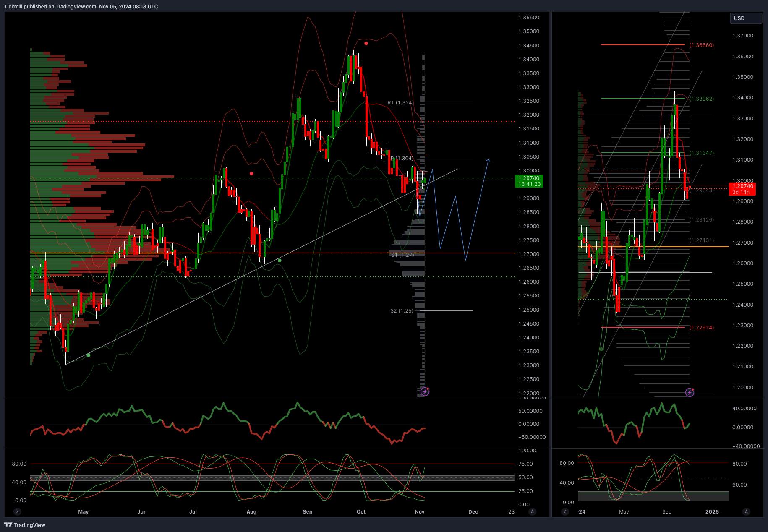Click the red 1.29740 price label with 3d 14h
The image size is (768, 532).
(743, 189)
